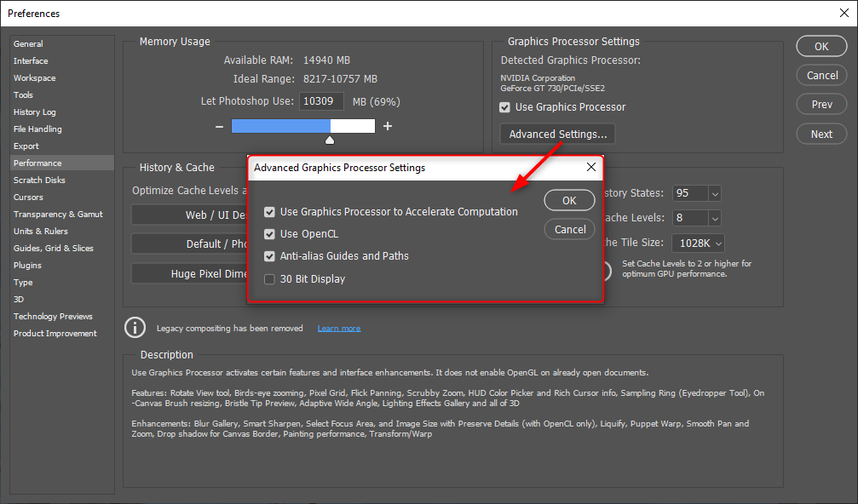Go to the previous preferences page with Prev

(x=821, y=103)
